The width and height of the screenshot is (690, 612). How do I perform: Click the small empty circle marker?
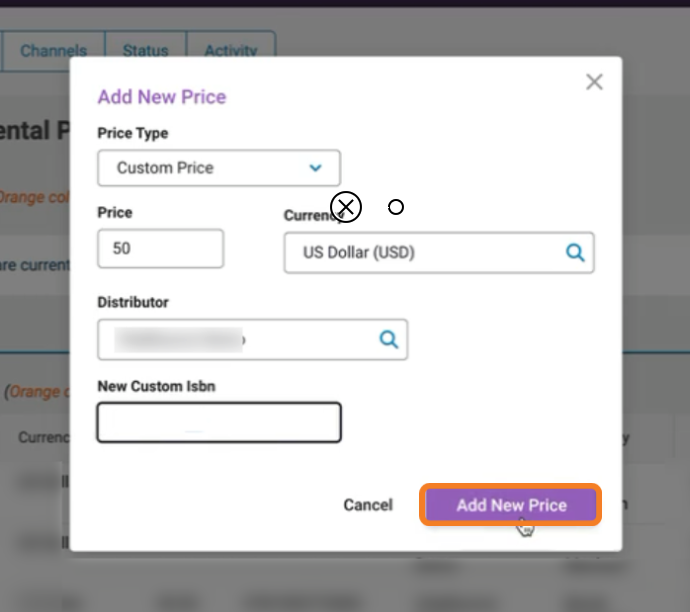396,207
